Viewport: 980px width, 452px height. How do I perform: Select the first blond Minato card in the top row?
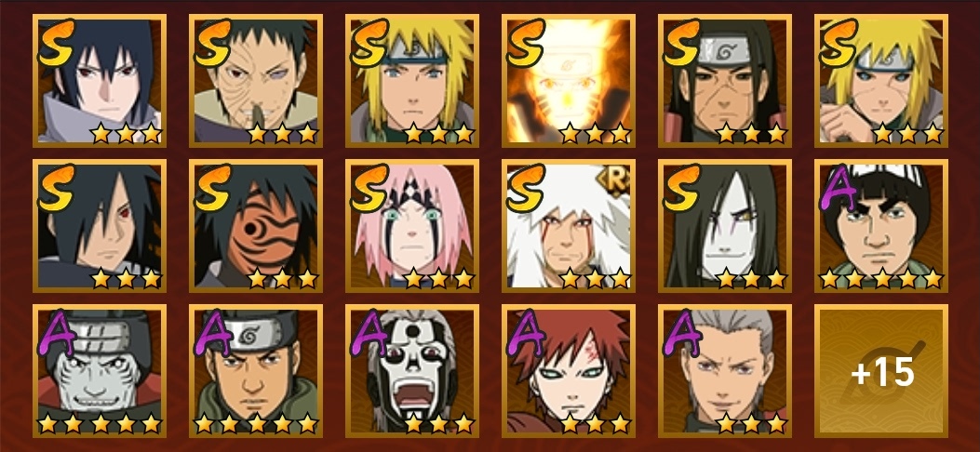[412, 81]
